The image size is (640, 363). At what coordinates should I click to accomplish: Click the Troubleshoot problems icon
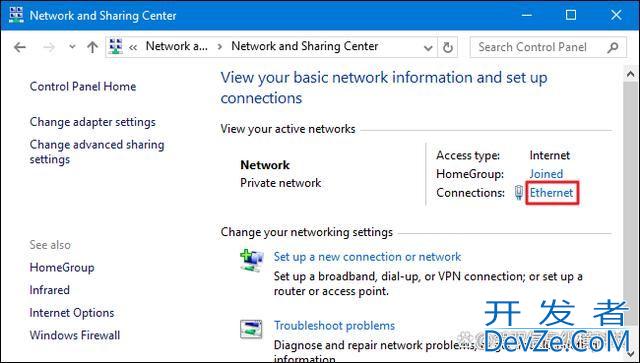click(x=251, y=329)
